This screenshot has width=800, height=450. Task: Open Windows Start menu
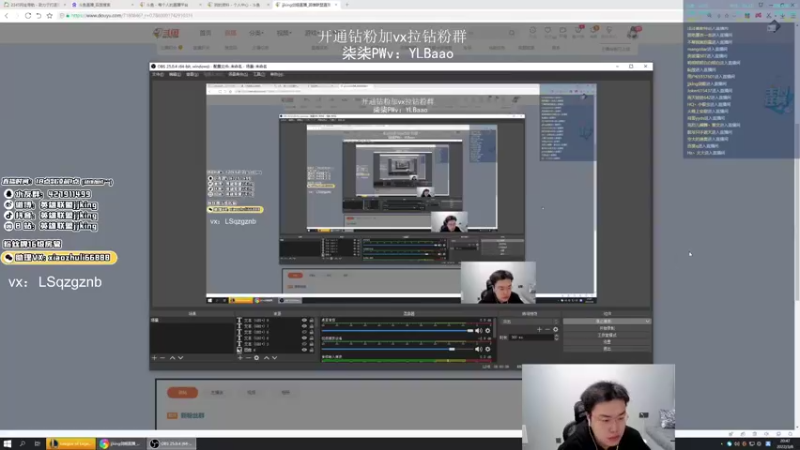click(x=7, y=444)
